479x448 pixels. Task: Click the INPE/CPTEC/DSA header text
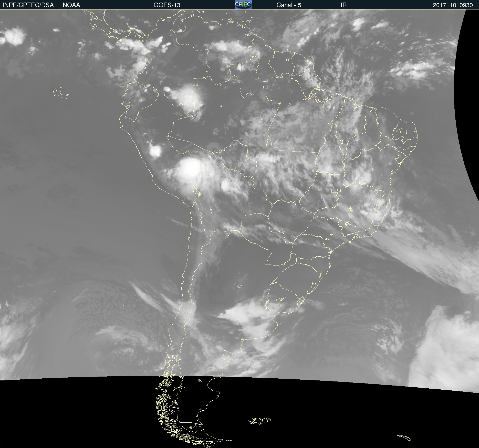click(28, 5)
